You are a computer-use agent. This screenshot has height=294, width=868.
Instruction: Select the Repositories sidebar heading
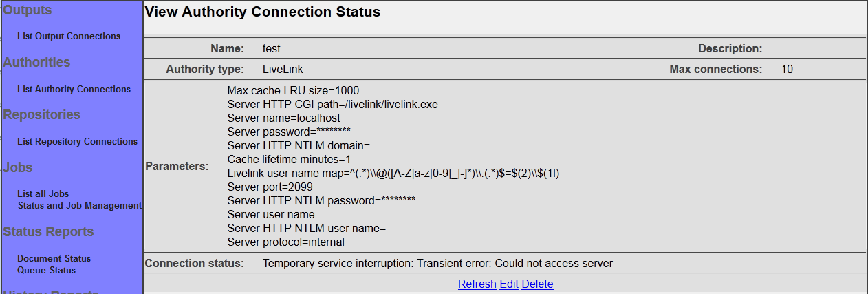tap(42, 115)
